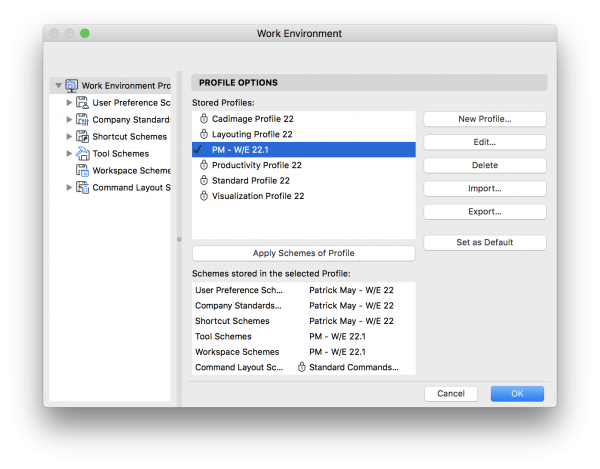Image resolution: width=600 pixels, height=469 pixels.
Task: Expand the User Preference Schemes node
Action: (x=69, y=103)
